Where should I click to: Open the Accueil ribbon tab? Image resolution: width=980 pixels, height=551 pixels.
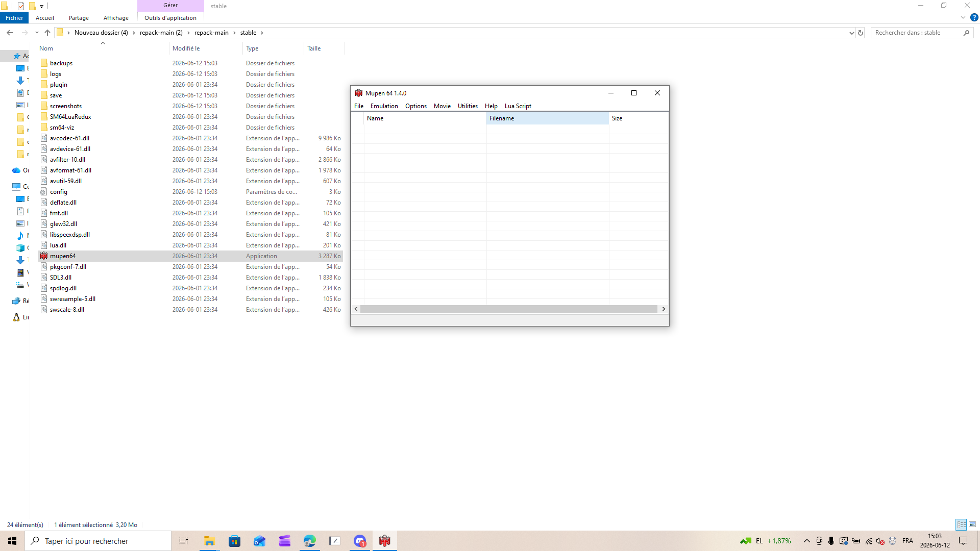(x=45, y=18)
